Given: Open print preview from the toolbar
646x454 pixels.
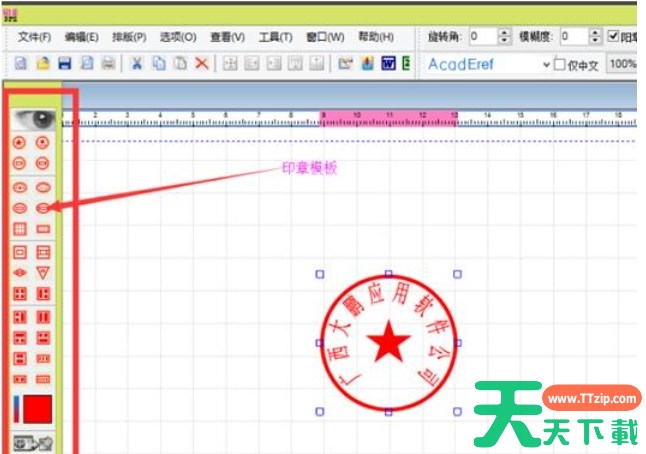Looking at the screenshot, I should tap(87, 63).
